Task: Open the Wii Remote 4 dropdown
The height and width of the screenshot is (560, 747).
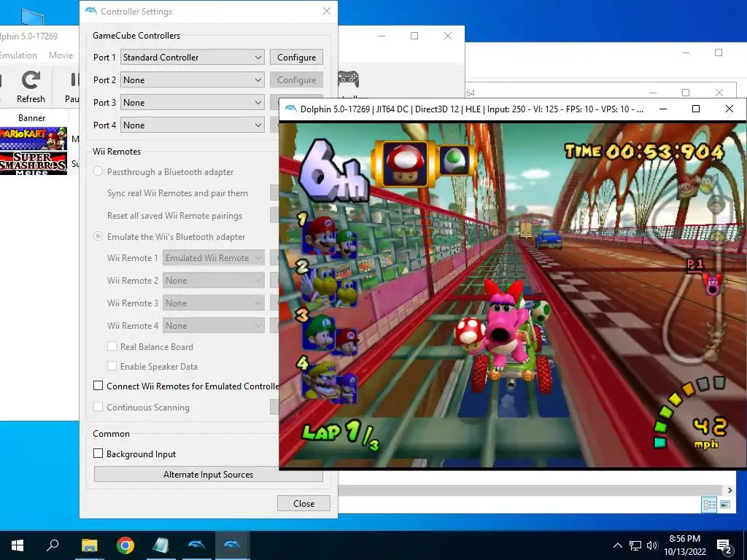Action: (x=214, y=326)
